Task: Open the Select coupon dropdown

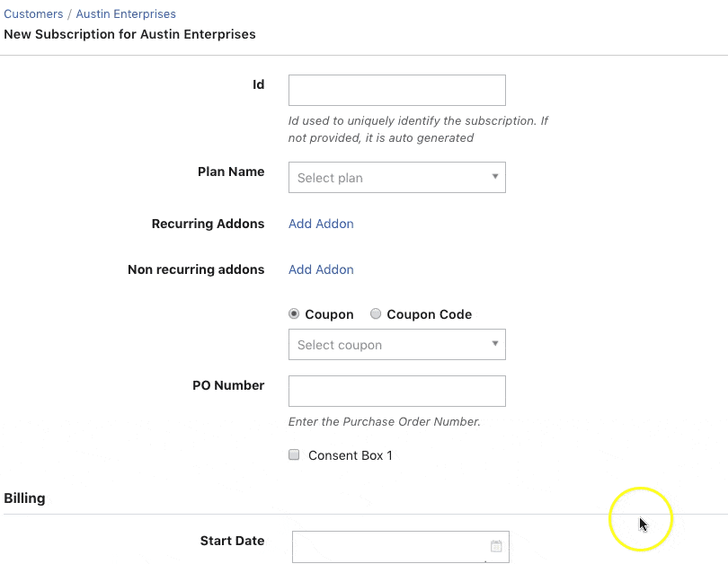Action: click(x=396, y=345)
